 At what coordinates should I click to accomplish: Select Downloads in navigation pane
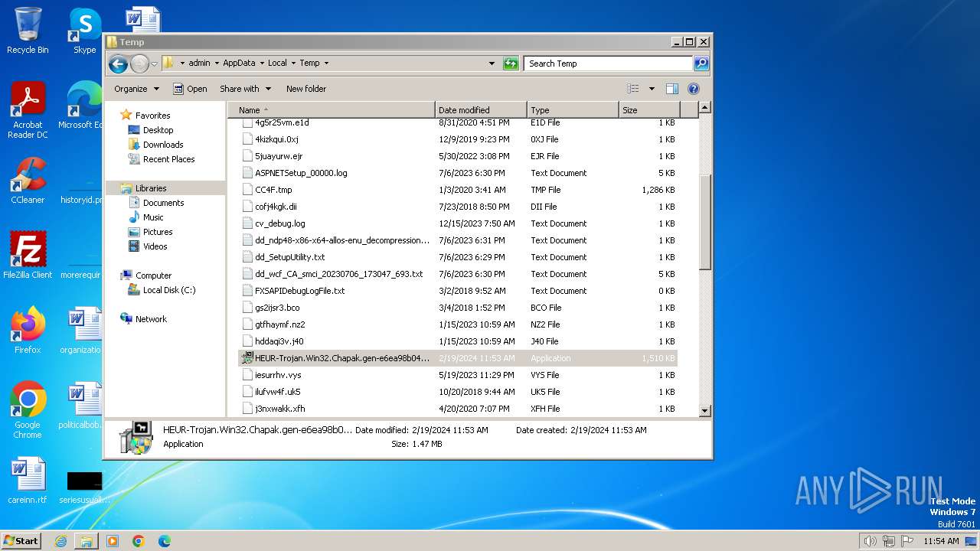[163, 145]
